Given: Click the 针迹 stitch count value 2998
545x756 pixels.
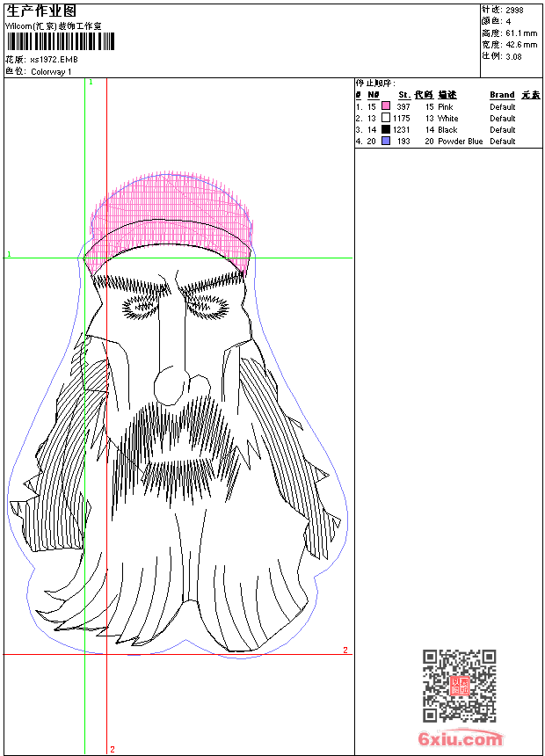Looking at the screenshot, I should (514, 10).
